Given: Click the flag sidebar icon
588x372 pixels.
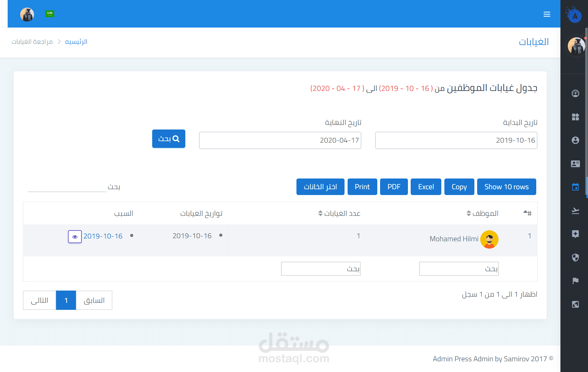Looking at the screenshot, I should point(575,281).
